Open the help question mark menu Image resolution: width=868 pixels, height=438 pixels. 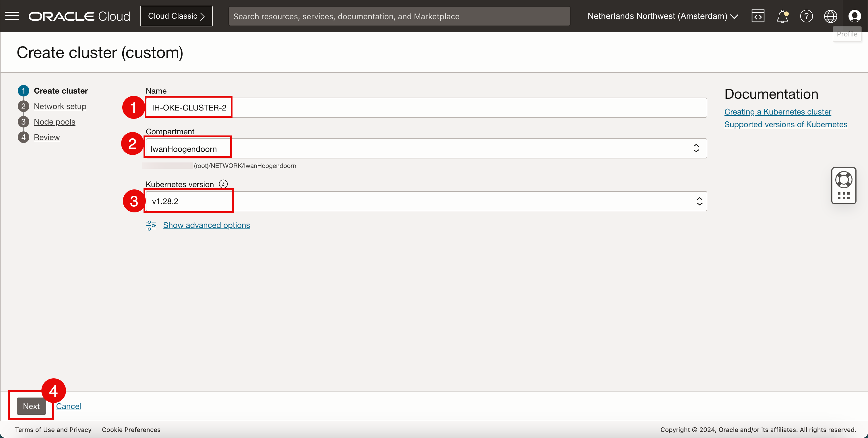click(806, 16)
